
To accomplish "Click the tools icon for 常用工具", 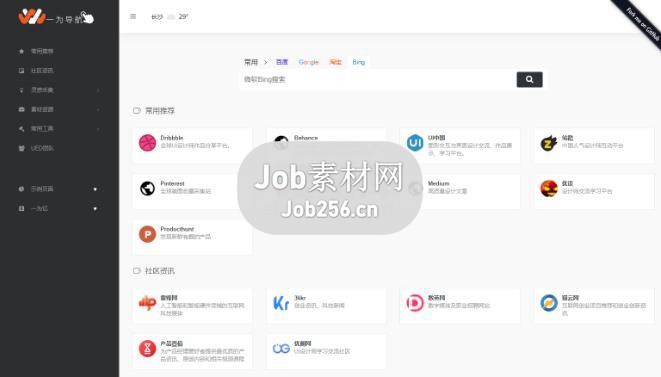I will [x=21, y=129].
